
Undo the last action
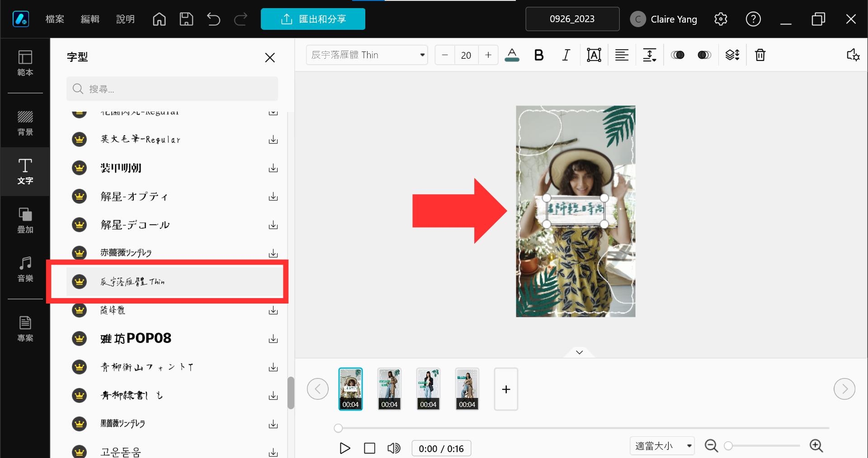pyautogui.click(x=213, y=19)
